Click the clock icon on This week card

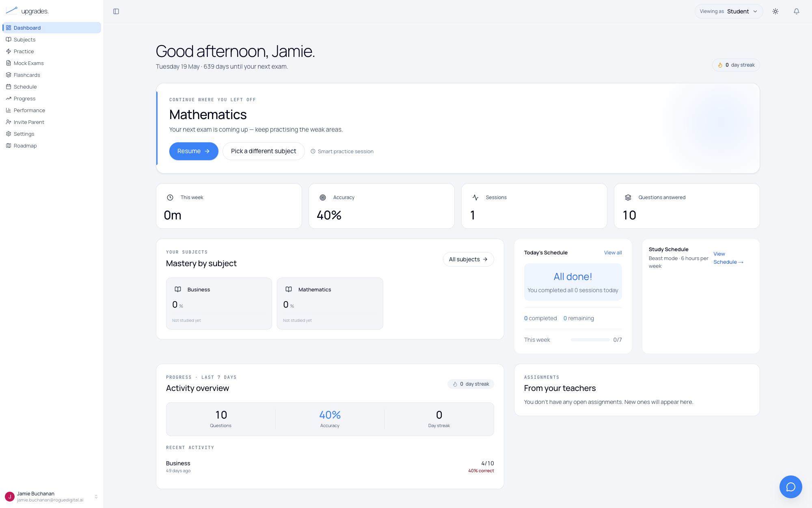(170, 198)
